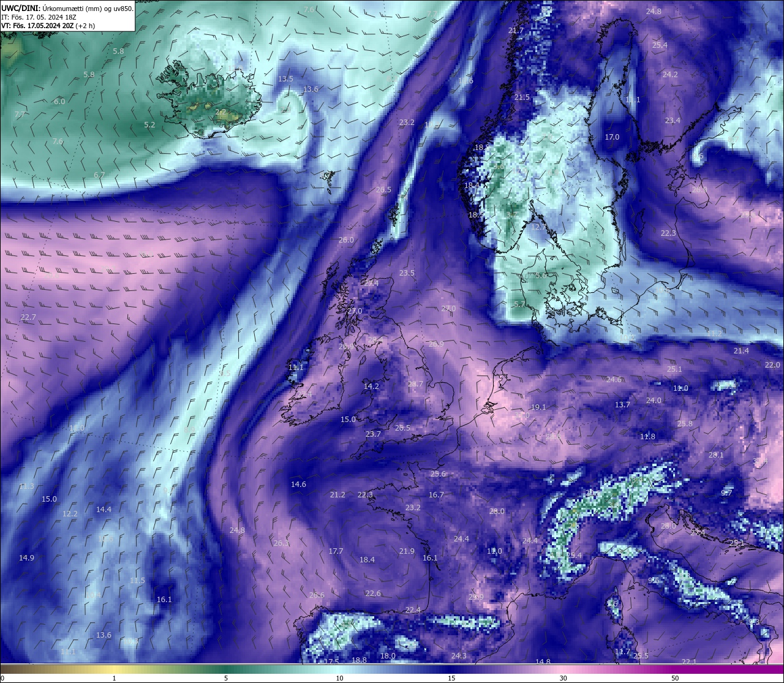The width and height of the screenshot is (784, 683).
Task: Click the 21.9 value in Bay of Biscay
Action: pyautogui.click(x=407, y=551)
